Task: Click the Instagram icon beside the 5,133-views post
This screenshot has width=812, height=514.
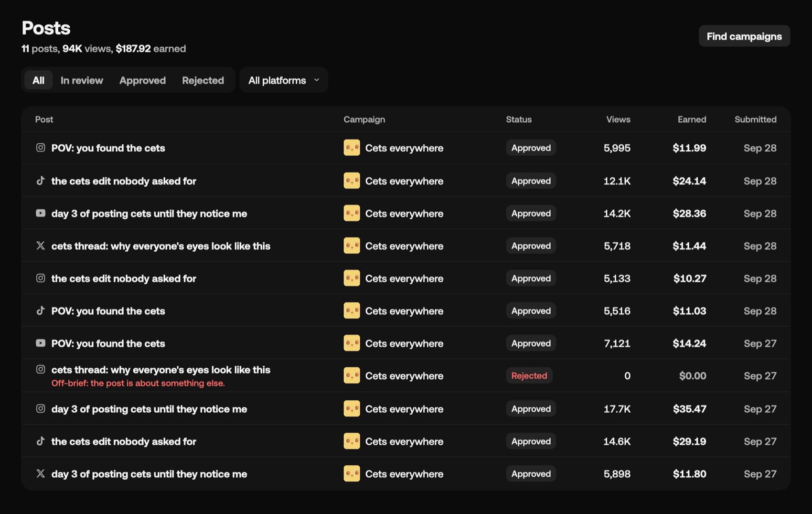Action: [x=41, y=278]
